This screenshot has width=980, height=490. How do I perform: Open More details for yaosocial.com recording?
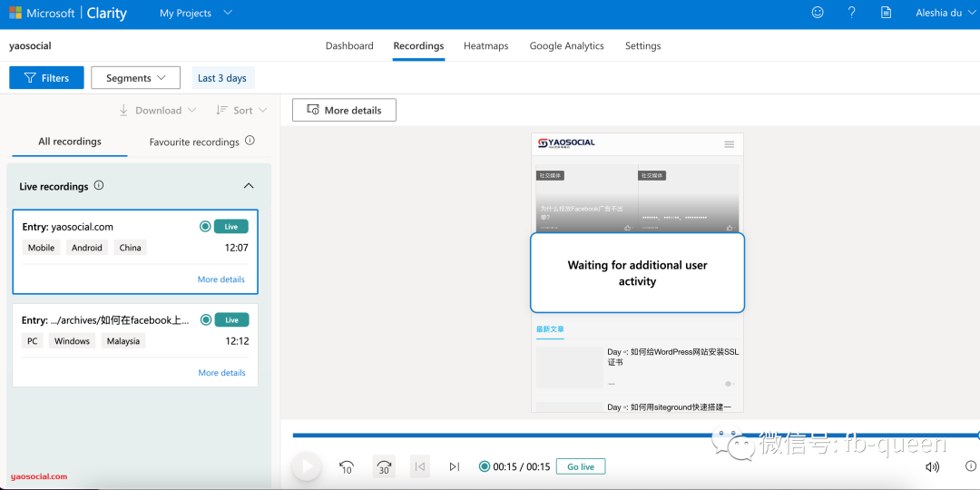[221, 279]
